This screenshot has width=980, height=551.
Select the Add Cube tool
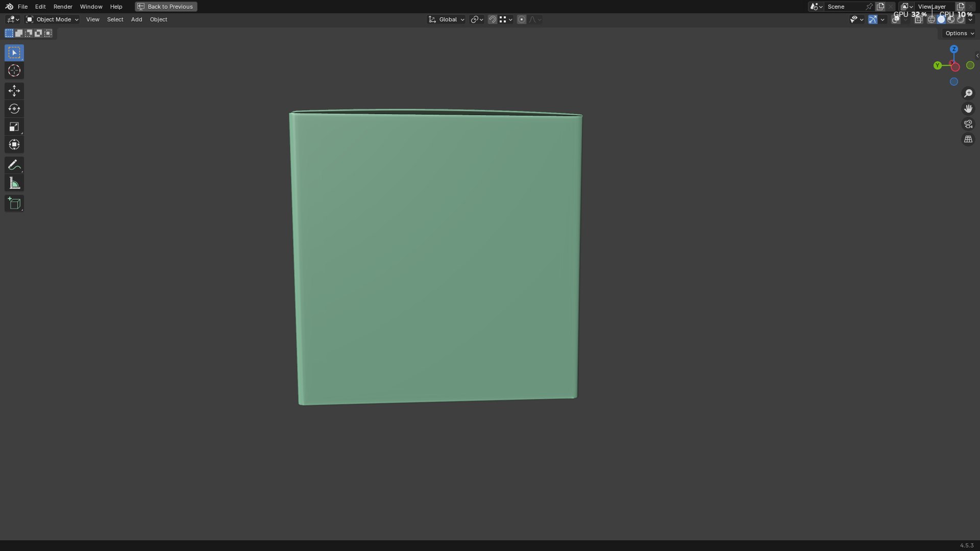pyautogui.click(x=14, y=204)
